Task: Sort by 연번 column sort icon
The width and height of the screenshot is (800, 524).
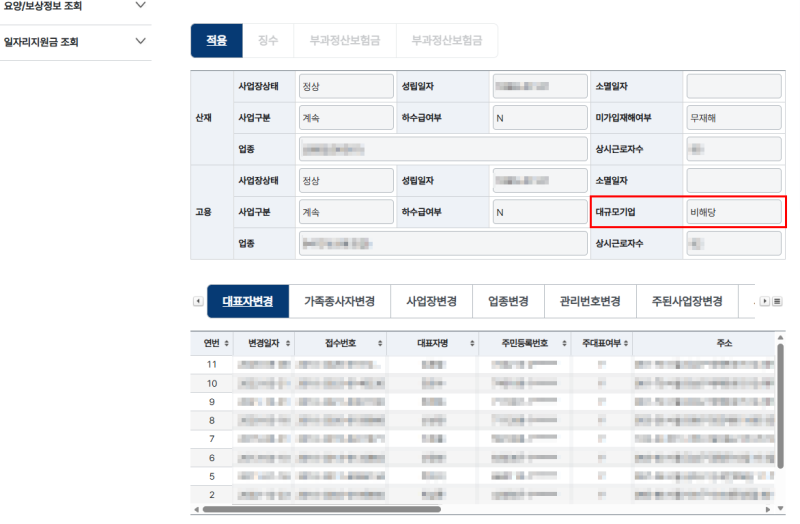Action: [227, 343]
